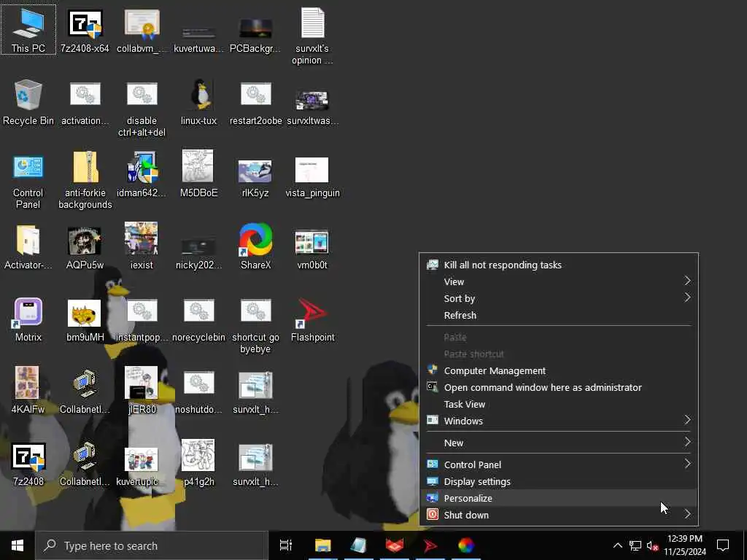Image resolution: width=747 pixels, height=560 pixels.
Task: Open the clock and date flyout
Action: click(685, 545)
